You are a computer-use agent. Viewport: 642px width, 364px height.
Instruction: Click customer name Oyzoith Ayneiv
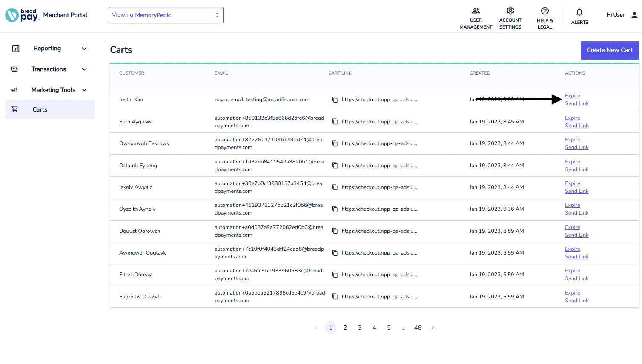pos(137,209)
